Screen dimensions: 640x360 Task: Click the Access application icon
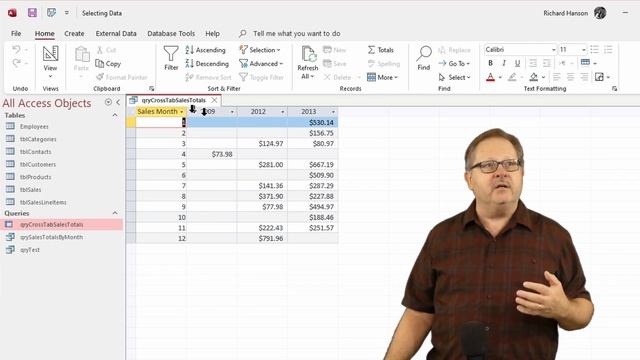[12, 13]
